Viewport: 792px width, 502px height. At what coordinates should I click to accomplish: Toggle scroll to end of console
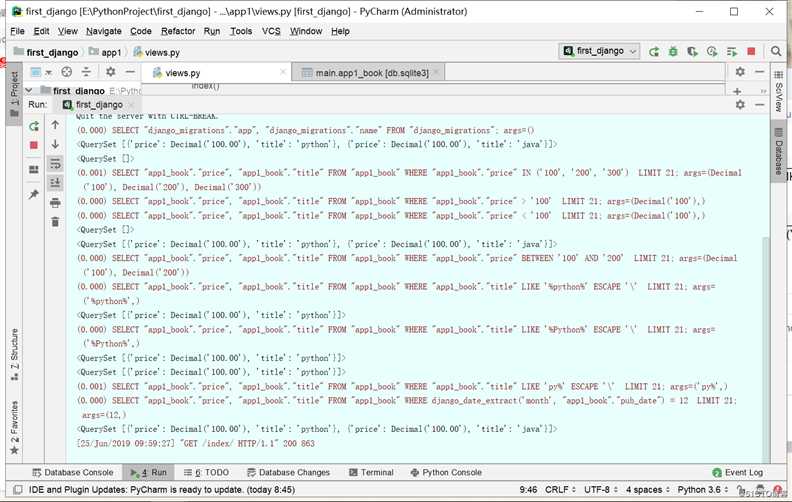click(x=55, y=183)
